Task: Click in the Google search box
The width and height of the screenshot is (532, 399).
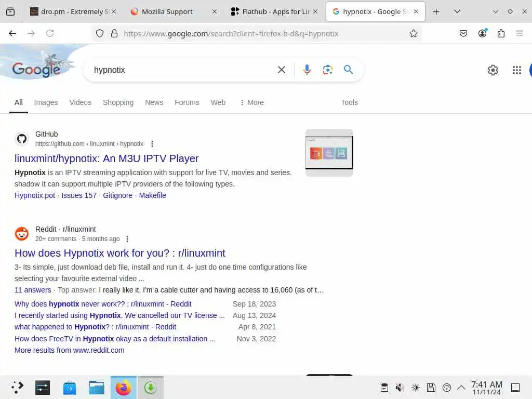Action: (x=183, y=70)
